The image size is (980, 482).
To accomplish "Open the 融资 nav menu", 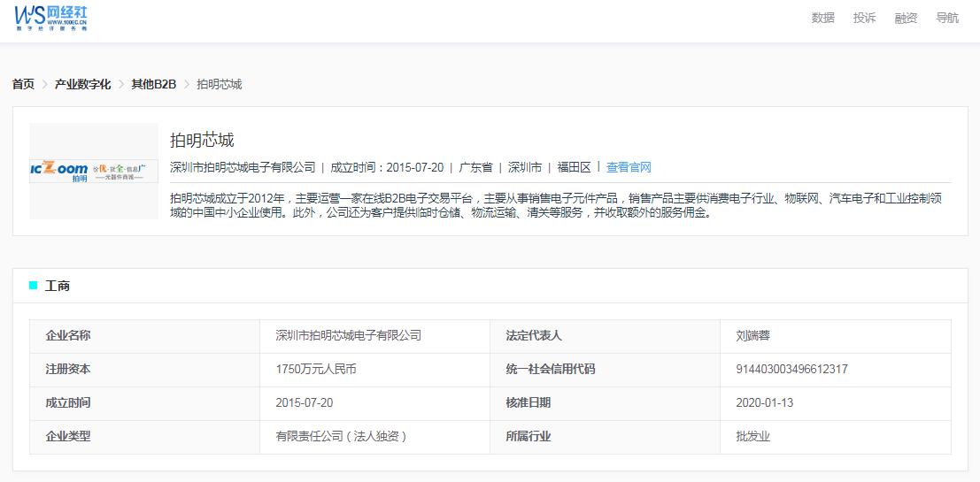I will (x=906, y=18).
